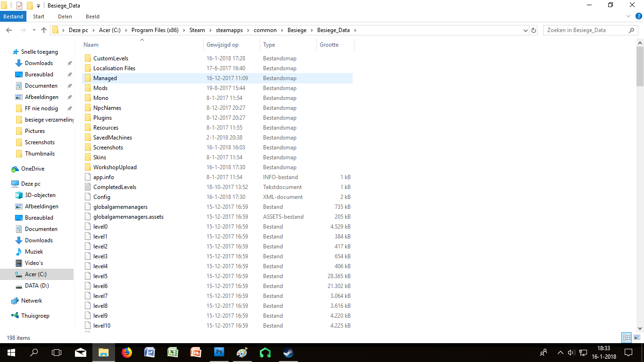Open Task View on the taskbar
This screenshot has height=362, width=644.
click(x=57, y=353)
